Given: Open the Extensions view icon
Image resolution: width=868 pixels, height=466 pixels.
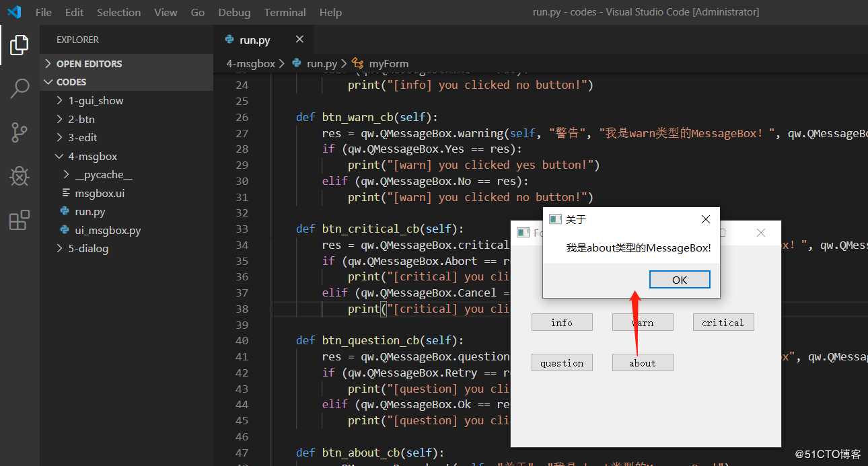Looking at the screenshot, I should coord(20,220).
